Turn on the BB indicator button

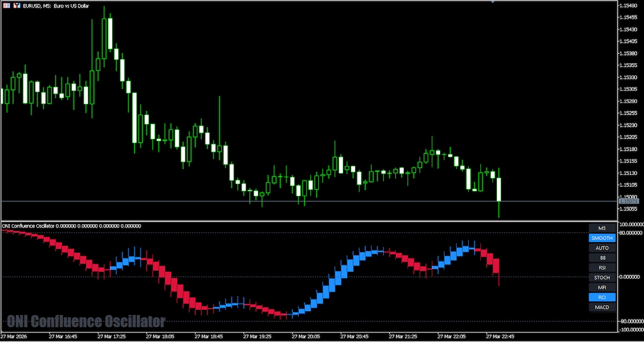tap(602, 258)
